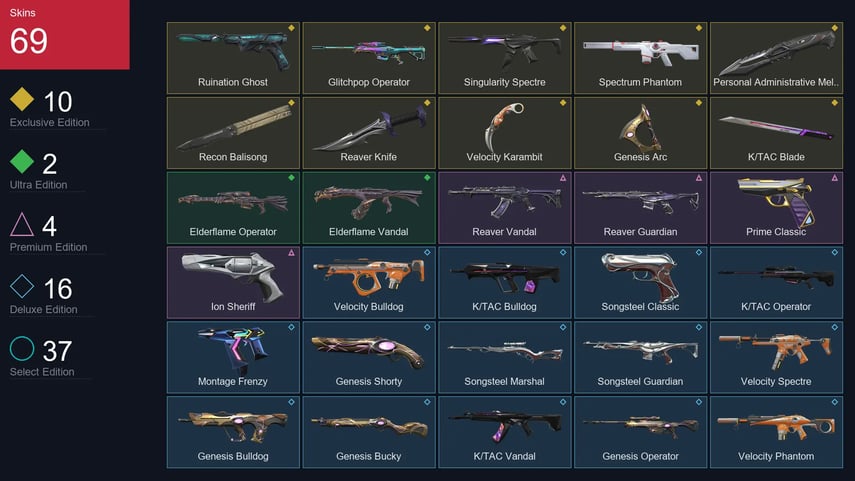Click the Exclusive Edition label text
Viewport: 855px width, 481px height.
[x=50, y=123]
